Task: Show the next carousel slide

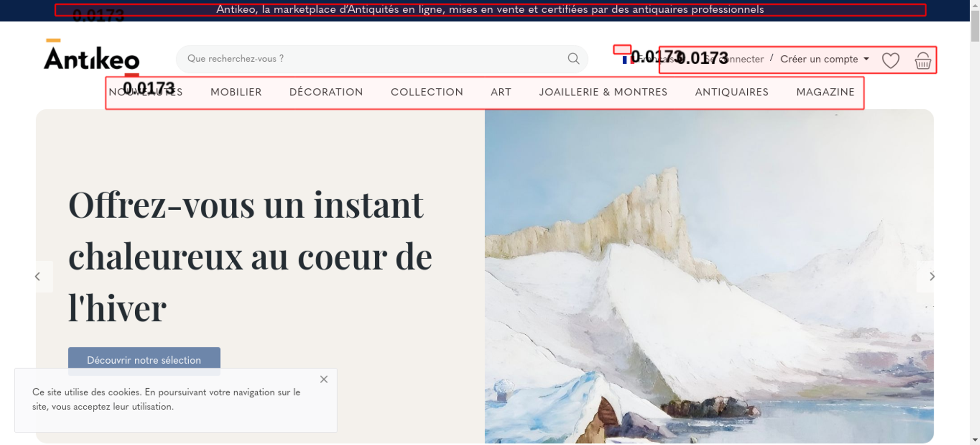Action: point(932,276)
